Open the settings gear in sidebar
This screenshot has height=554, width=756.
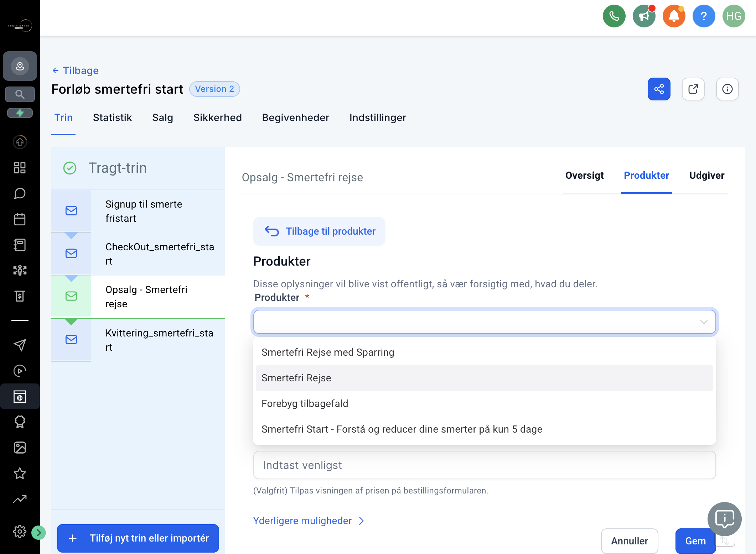[x=20, y=532]
